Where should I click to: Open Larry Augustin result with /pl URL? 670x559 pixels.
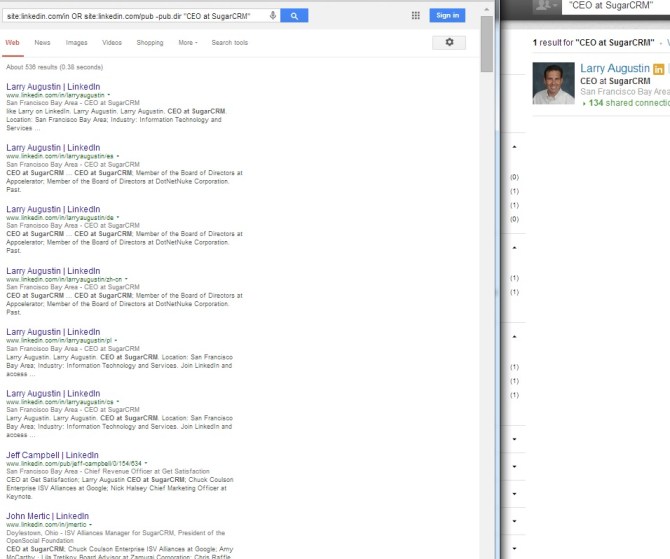click(53, 332)
